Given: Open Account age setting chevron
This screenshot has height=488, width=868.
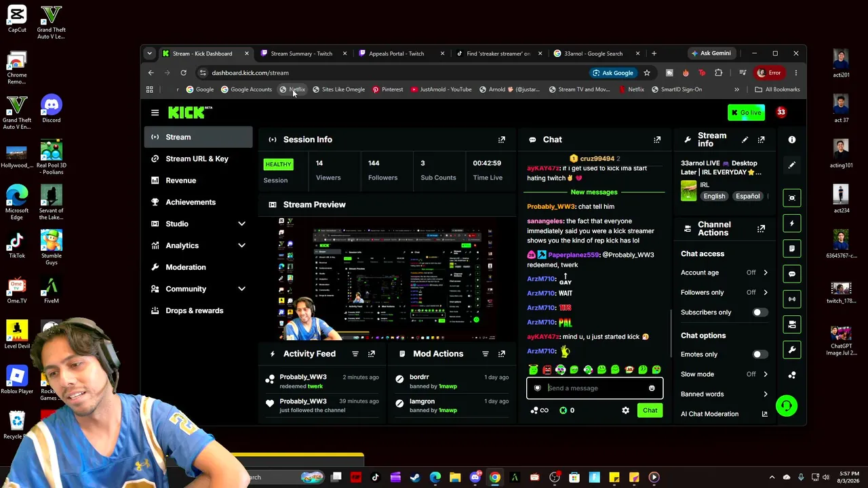Looking at the screenshot, I should (x=766, y=272).
